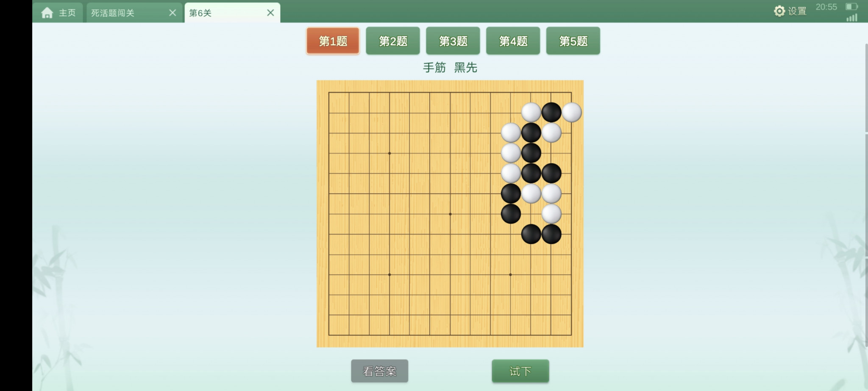Go to problem 第2题
This screenshot has width=868, height=391.
click(x=393, y=41)
